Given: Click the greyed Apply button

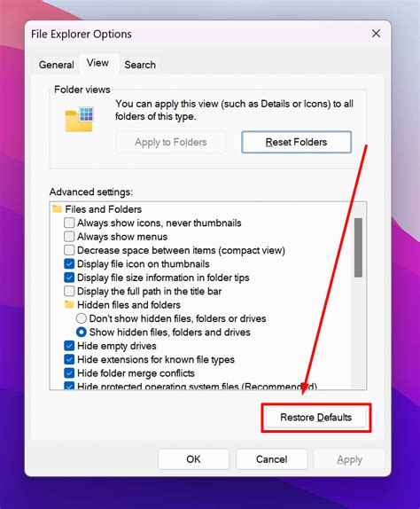Looking at the screenshot, I should click(349, 459).
